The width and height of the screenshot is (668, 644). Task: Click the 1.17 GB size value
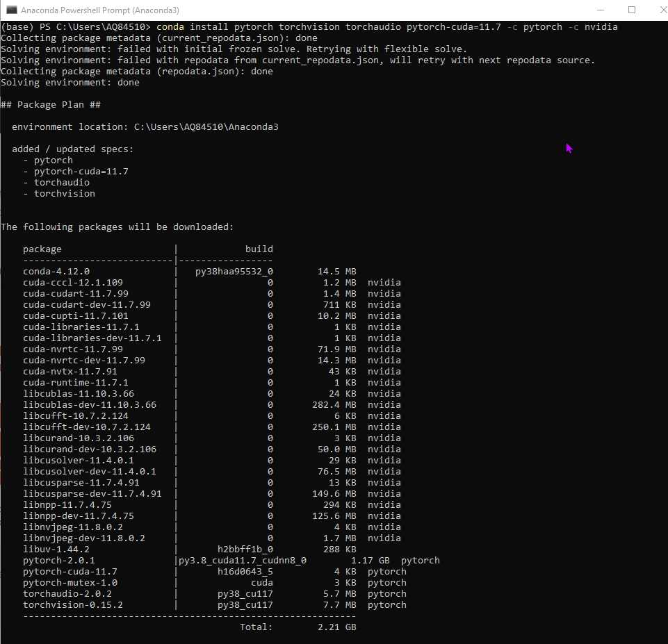click(x=370, y=560)
